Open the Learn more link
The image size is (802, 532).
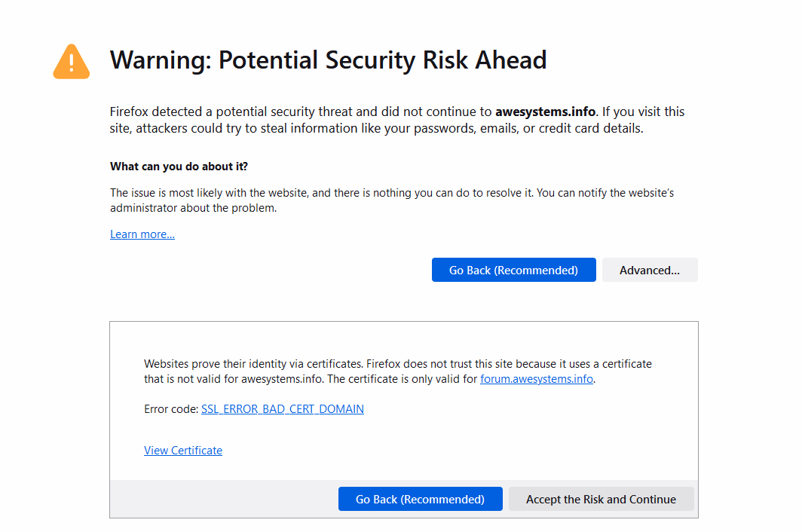[x=142, y=234]
